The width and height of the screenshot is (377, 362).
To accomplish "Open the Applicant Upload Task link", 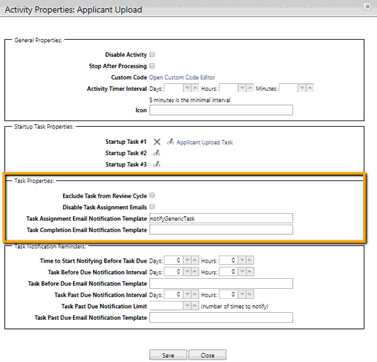I will point(205,142).
